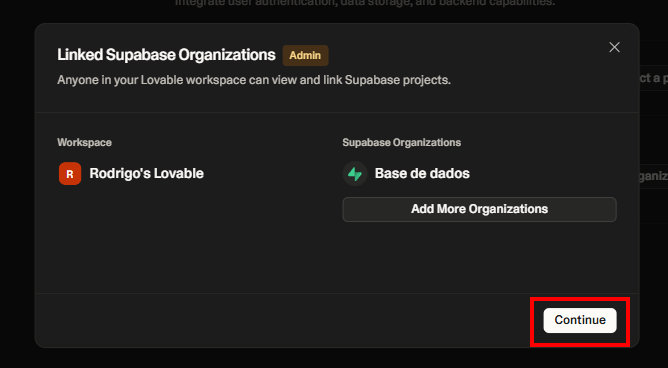Screen dimensions: 668x368
Task: Select the Rodrigo's Lovable workspace name
Action: [146, 173]
